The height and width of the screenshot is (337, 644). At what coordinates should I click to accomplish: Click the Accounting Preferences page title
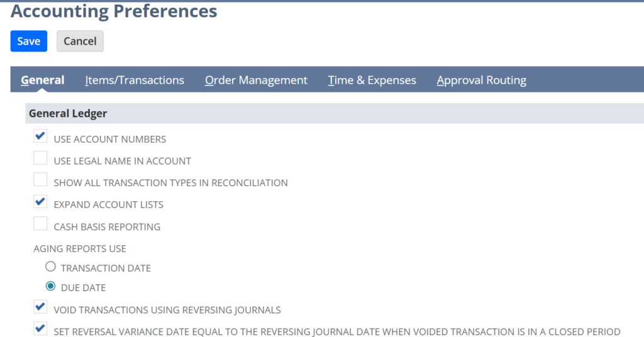[114, 11]
